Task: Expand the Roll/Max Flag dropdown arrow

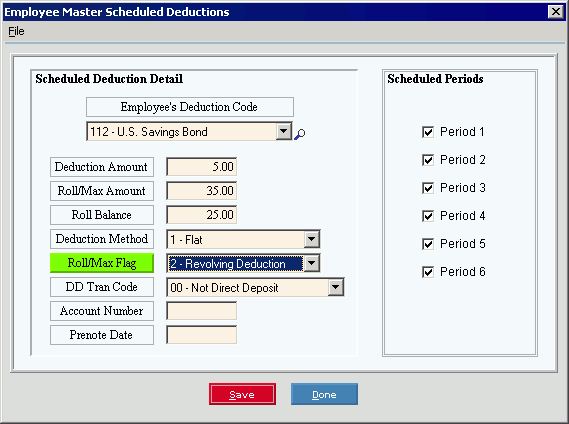Action: coord(312,263)
